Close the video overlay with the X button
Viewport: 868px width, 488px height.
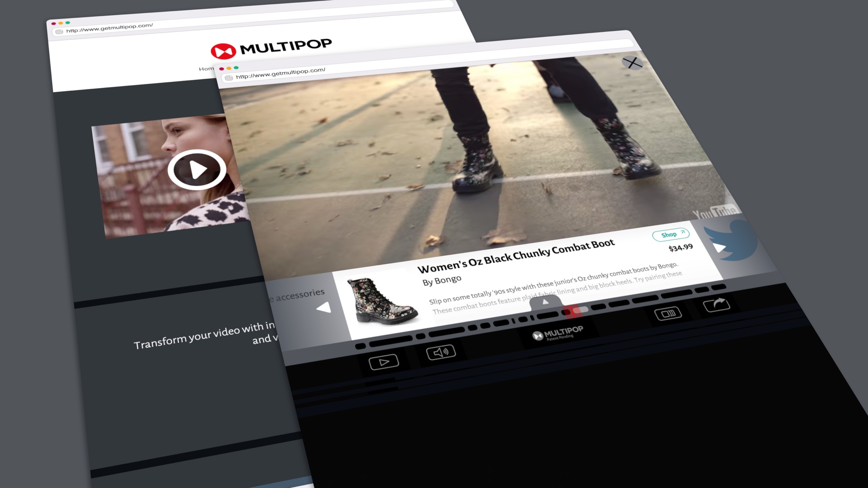coord(632,63)
